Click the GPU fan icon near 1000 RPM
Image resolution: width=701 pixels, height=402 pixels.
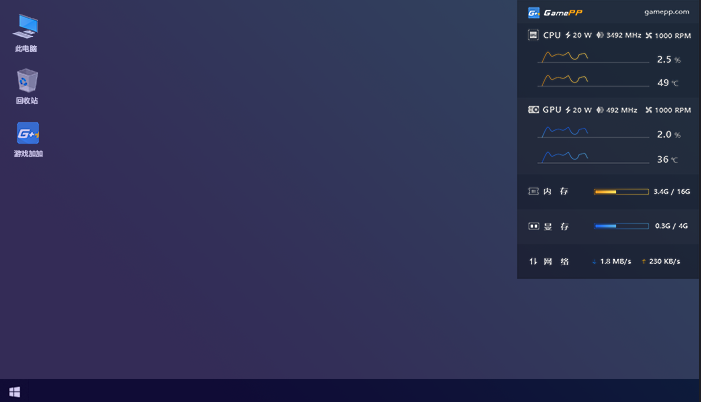[x=649, y=110]
